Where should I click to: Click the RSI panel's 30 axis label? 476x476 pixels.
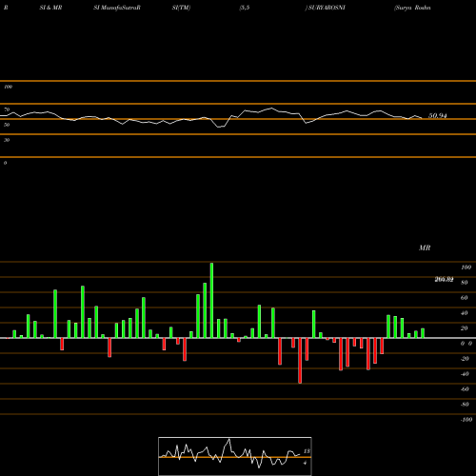pos(7,140)
